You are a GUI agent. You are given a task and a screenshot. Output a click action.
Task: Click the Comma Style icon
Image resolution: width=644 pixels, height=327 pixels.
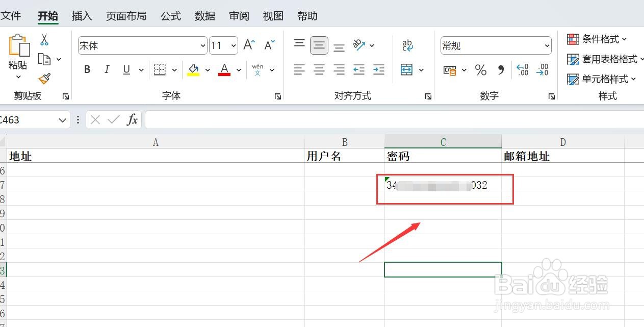pyautogui.click(x=501, y=70)
